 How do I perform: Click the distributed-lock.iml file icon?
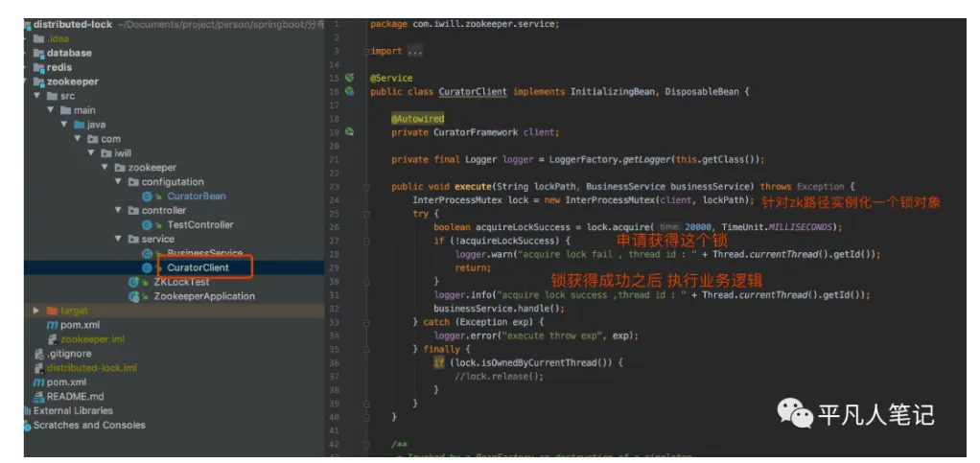39,368
